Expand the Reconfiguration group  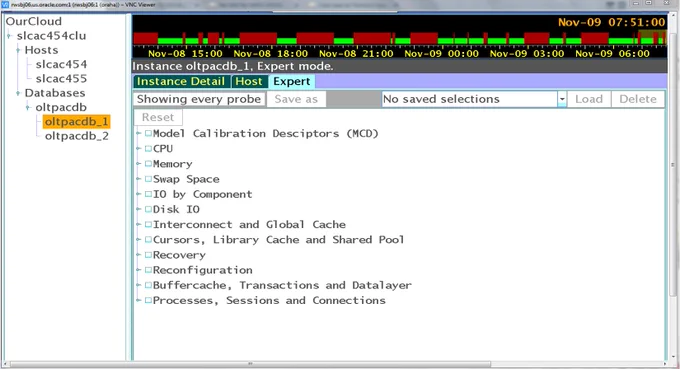tap(139, 270)
